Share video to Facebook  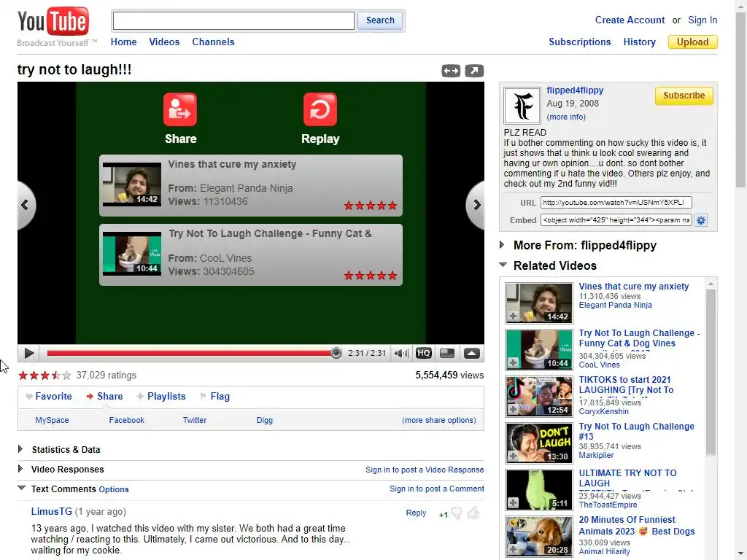(x=126, y=420)
